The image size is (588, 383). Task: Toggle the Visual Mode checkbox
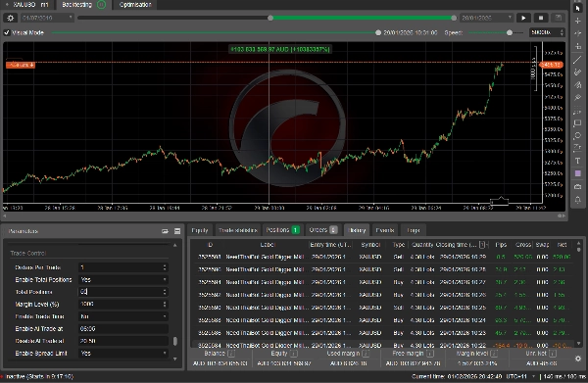point(7,32)
